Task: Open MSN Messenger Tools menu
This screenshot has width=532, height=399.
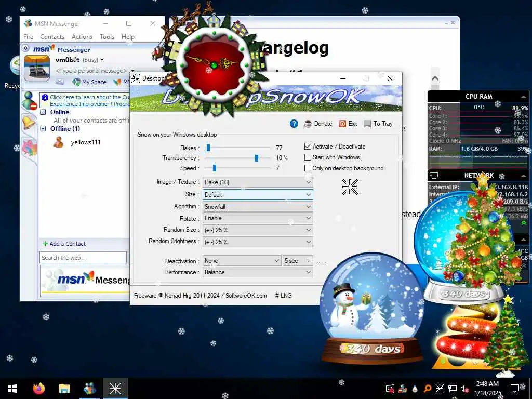Action: tap(107, 37)
